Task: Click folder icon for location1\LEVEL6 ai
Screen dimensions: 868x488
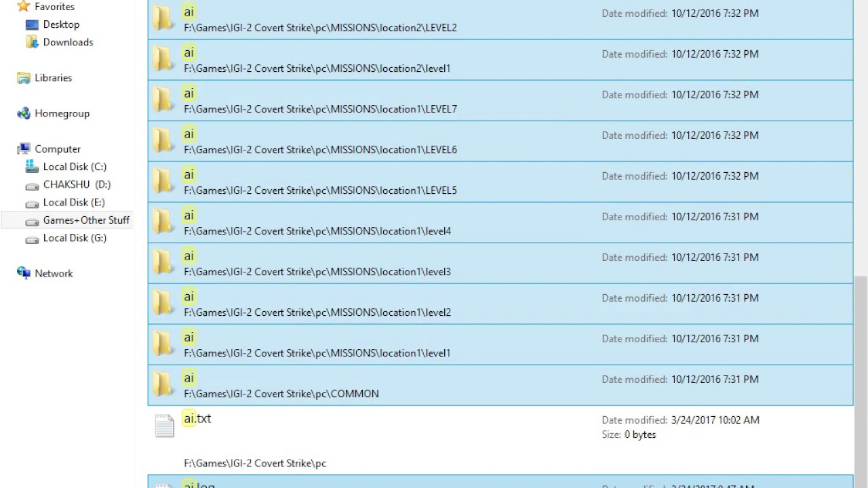Action: (x=163, y=140)
